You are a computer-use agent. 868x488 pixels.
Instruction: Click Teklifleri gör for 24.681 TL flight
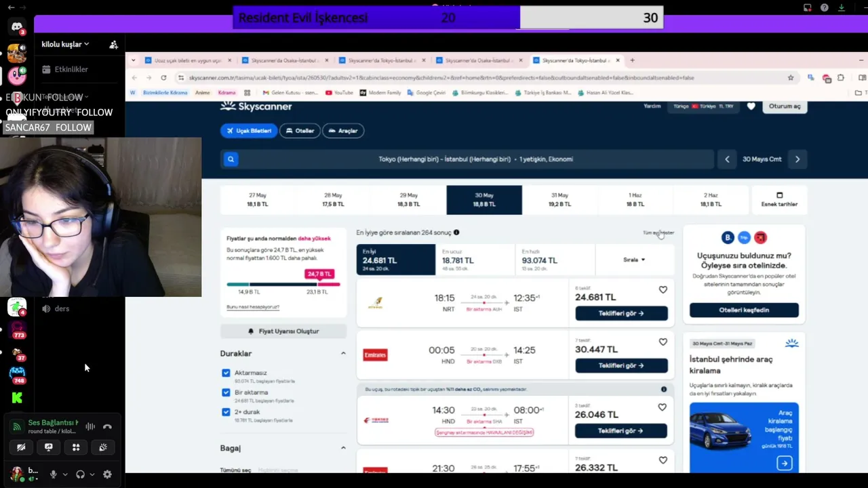tap(621, 313)
